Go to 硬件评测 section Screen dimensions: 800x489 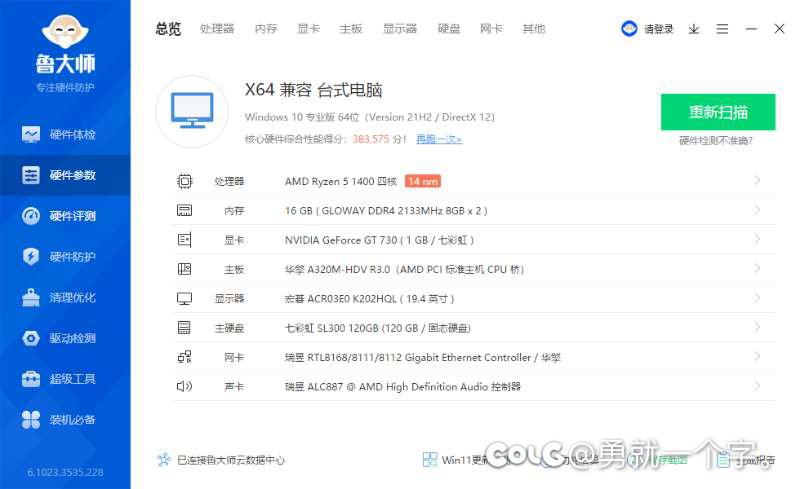click(65, 216)
